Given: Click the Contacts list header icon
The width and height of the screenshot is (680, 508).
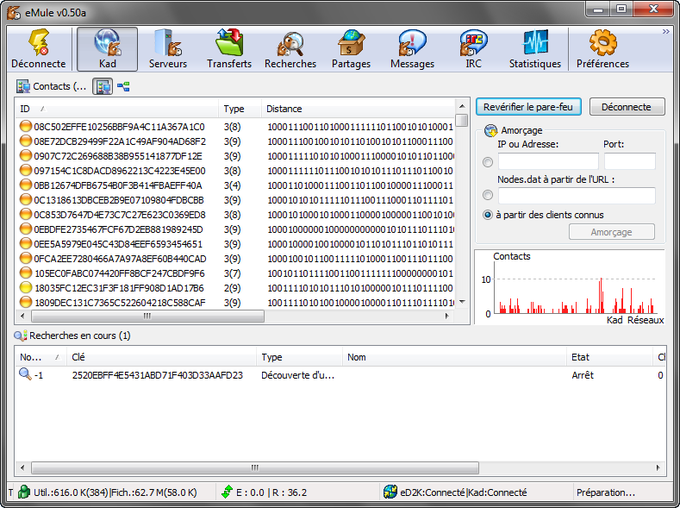Looking at the screenshot, I should click(x=23, y=86).
